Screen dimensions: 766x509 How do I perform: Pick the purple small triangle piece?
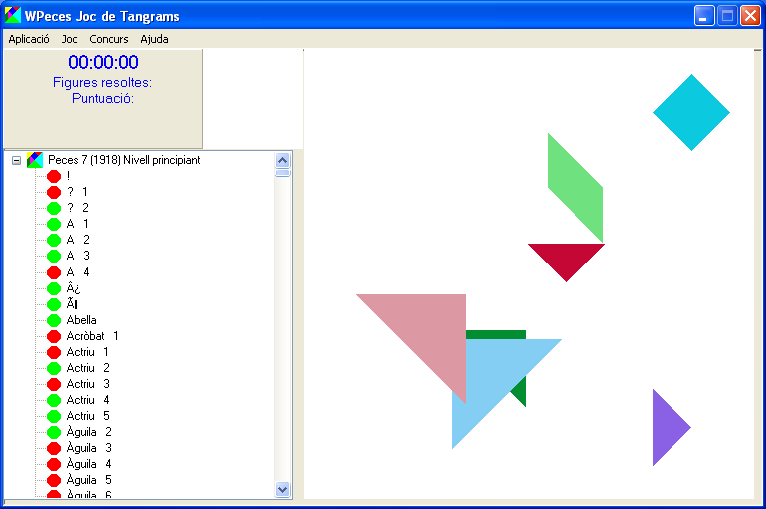tap(666, 428)
